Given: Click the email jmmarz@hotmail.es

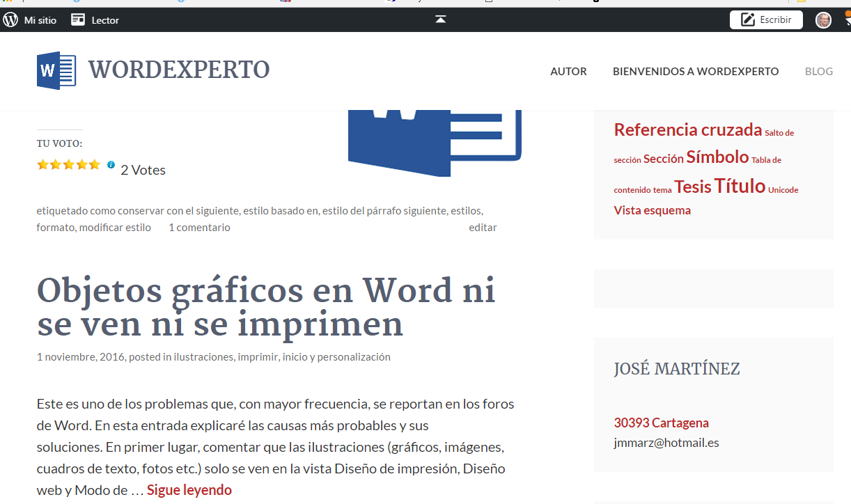Looking at the screenshot, I should pos(666,443).
